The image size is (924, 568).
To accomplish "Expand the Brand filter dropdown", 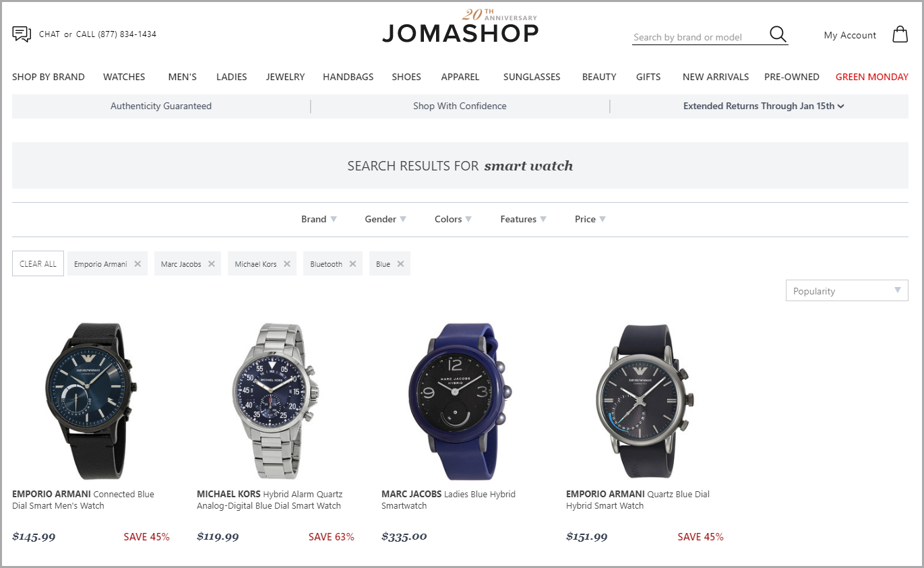I will pos(319,219).
